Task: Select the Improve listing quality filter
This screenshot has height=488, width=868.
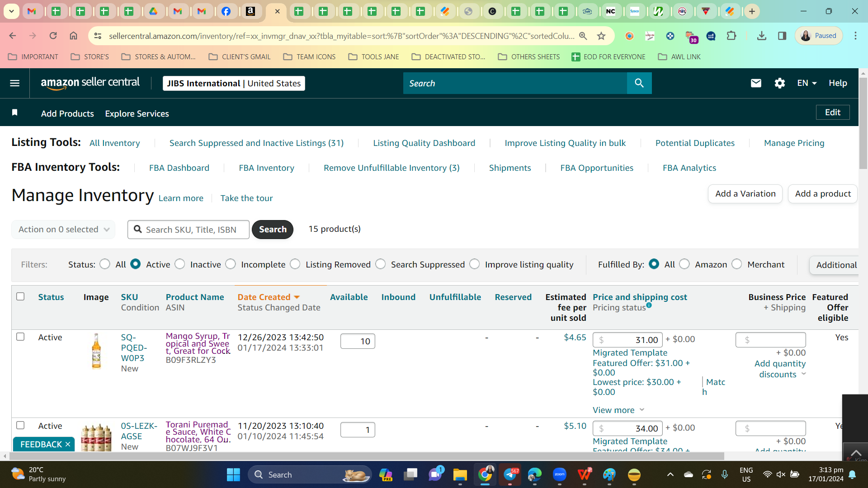Action: point(475,264)
